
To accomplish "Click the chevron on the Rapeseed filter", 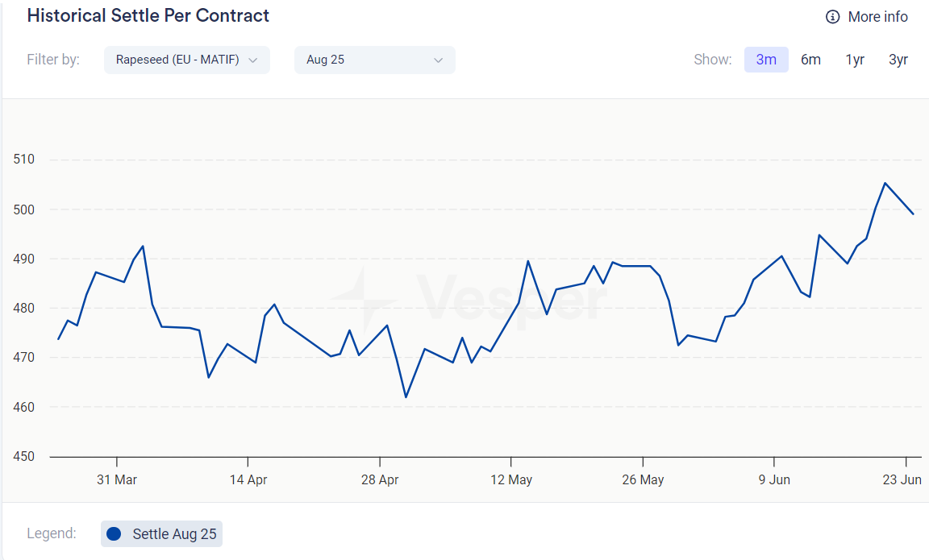I will pyautogui.click(x=253, y=60).
